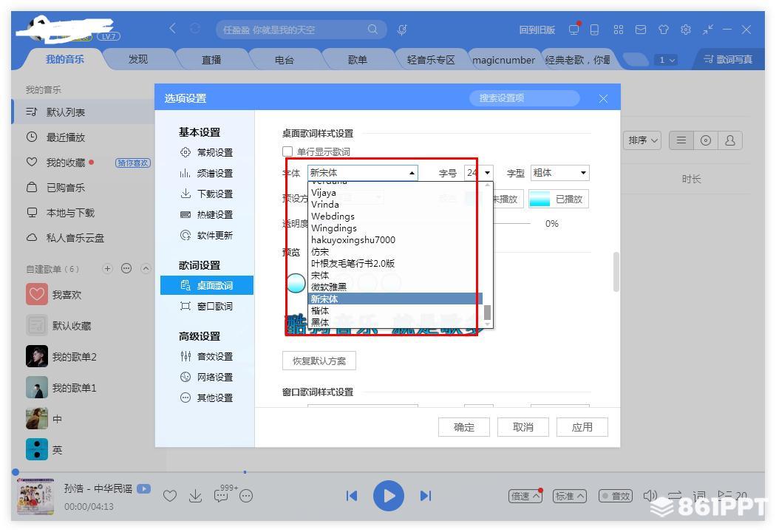776x532 pixels.
Task: Open main settings gear icon
Action: [x=685, y=30]
